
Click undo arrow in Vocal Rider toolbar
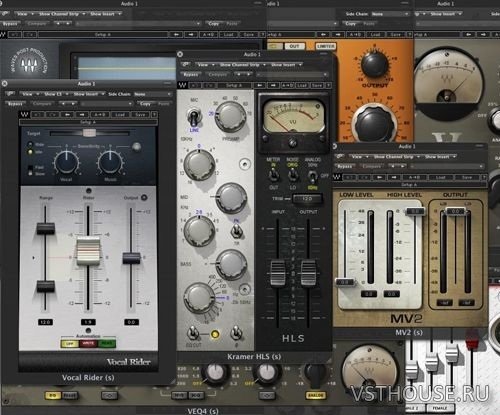[37, 115]
